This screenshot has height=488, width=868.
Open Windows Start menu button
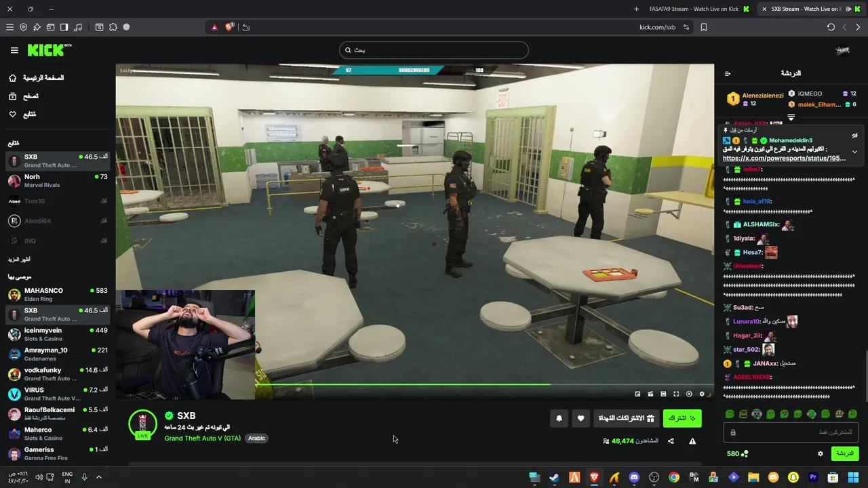click(853, 477)
